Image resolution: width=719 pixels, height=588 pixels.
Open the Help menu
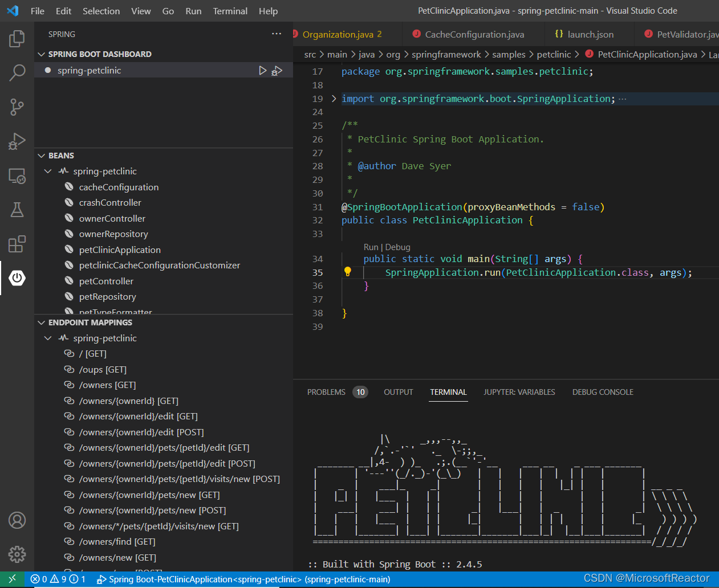pyautogui.click(x=269, y=11)
